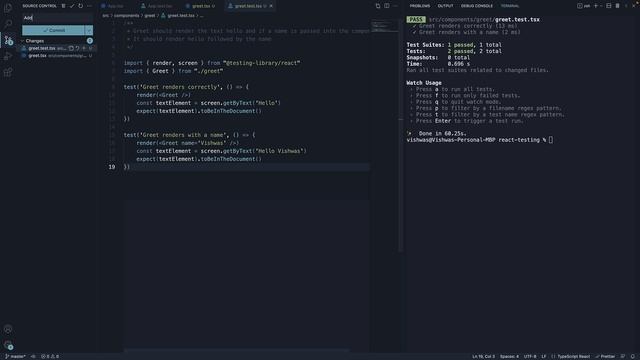Click breadcrumb ellipsis after greet.test.tsx

tap(202, 16)
